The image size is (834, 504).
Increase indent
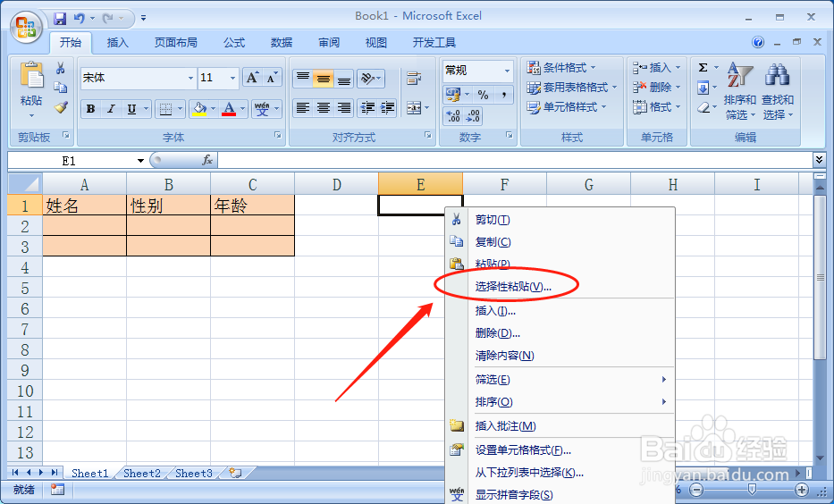point(387,108)
